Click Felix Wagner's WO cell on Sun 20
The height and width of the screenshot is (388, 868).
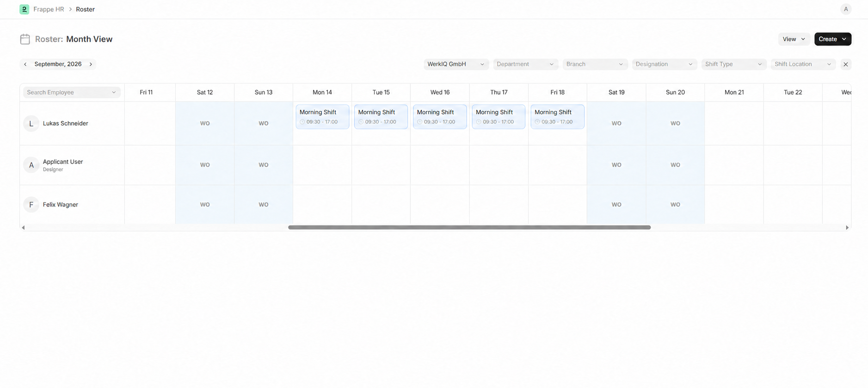coord(675,205)
